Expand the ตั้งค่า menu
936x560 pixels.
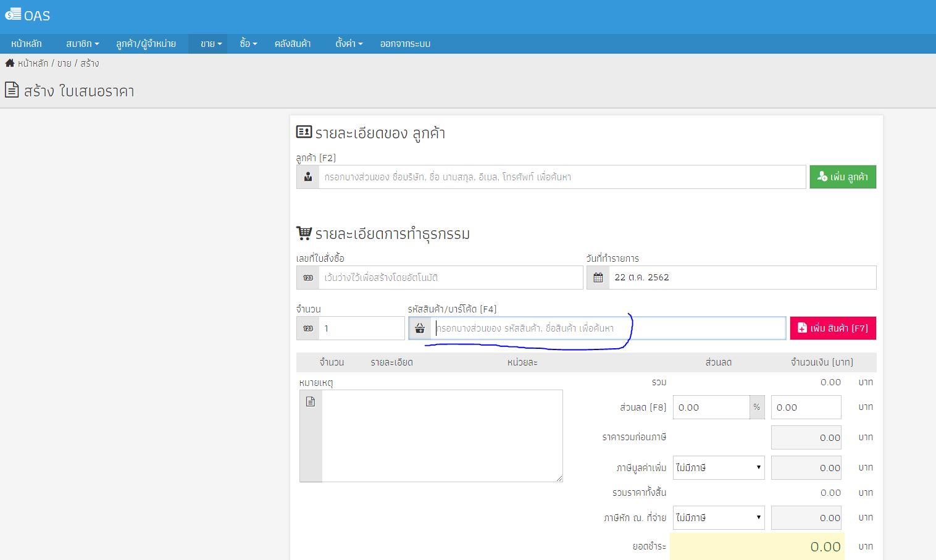(x=349, y=44)
